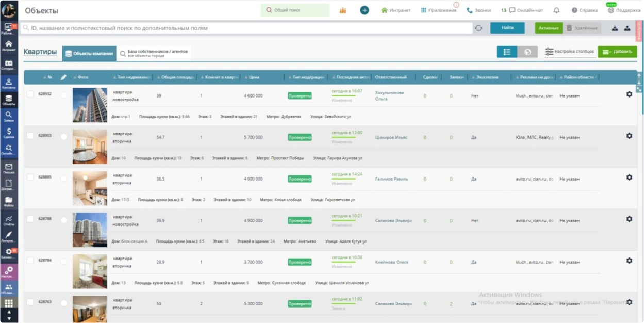Open the green Добавить dropdown button
The height and width of the screenshot is (323, 644).
(x=617, y=52)
